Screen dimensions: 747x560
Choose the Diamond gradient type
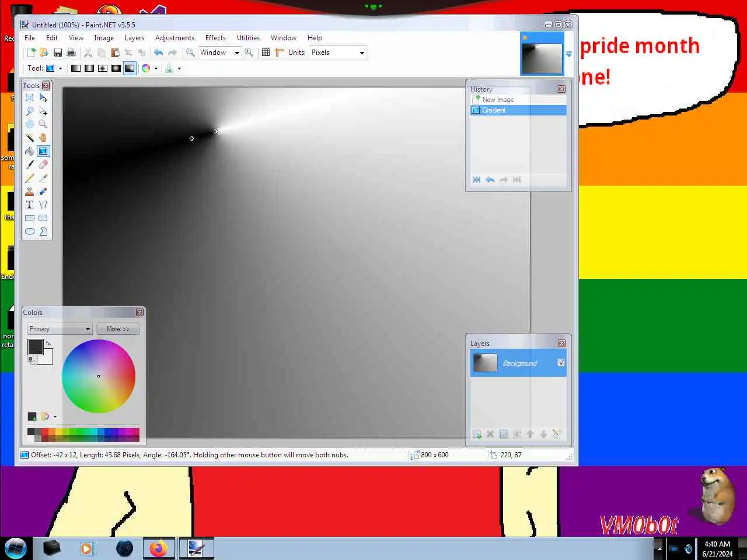pyautogui.click(x=103, y=68)
